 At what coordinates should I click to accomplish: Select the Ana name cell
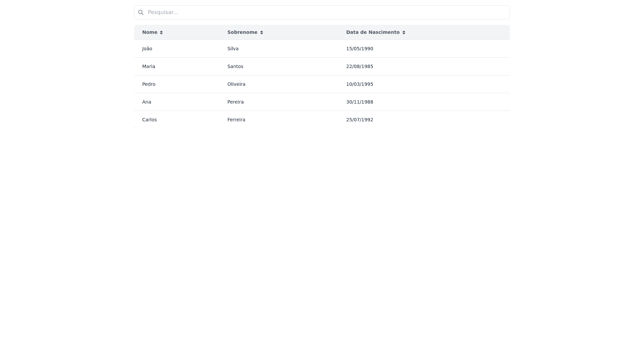[x=147, y=102]
